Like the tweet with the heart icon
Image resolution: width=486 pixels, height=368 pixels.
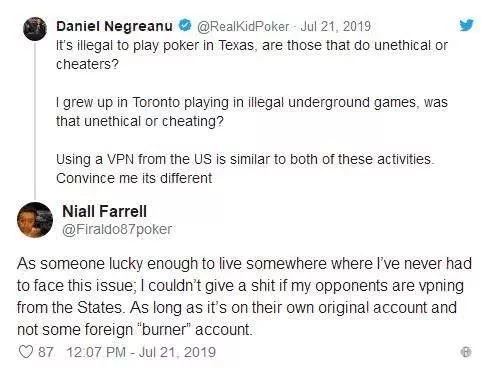coord(26,352)
